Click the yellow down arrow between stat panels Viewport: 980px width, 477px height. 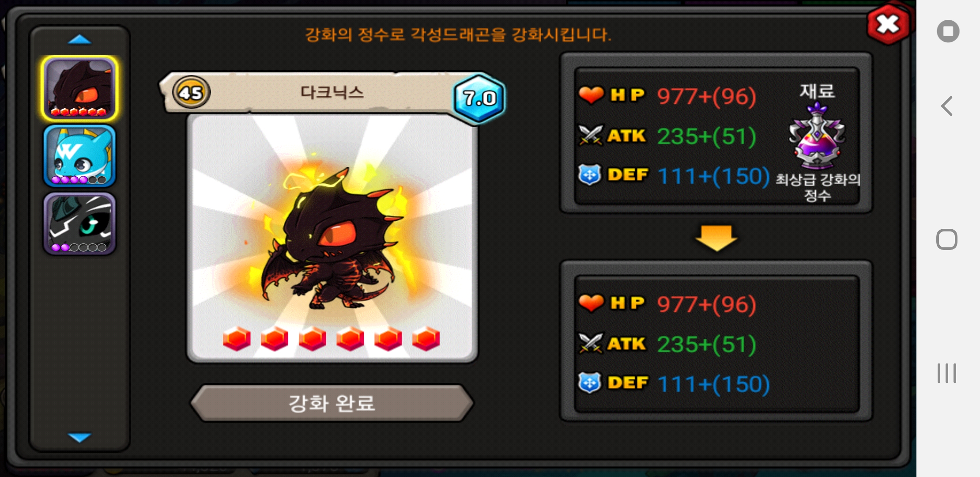(716, 238)
